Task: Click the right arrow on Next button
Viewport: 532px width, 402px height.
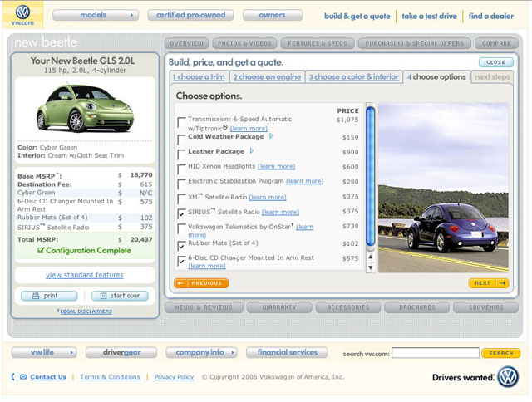Action: (502, 283)
